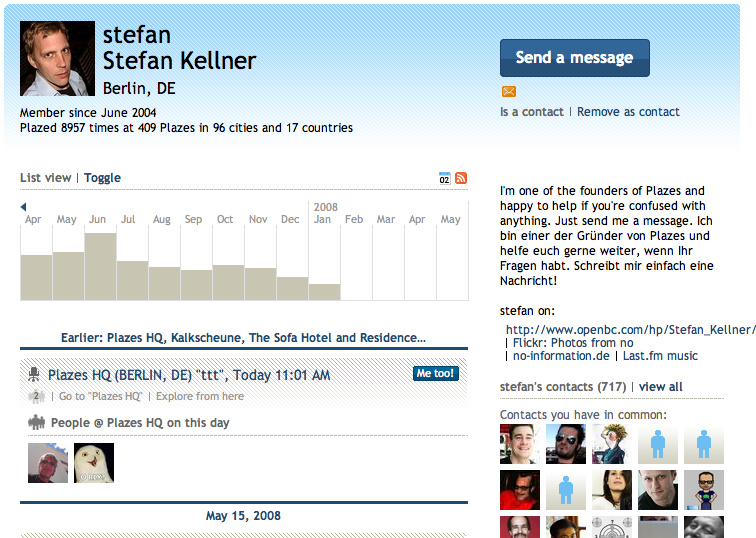Click the owl avatar thumbnail

pyautogui.click(x=94, y=463)
